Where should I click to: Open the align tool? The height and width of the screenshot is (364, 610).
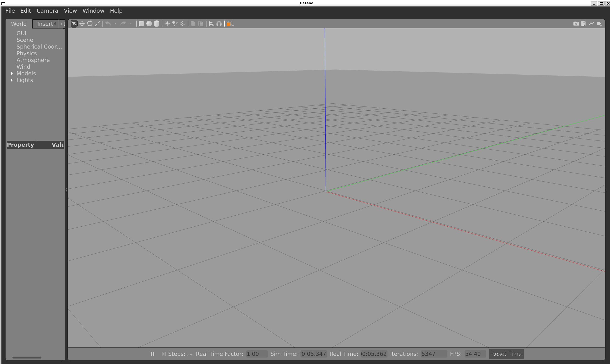point(211,24)
